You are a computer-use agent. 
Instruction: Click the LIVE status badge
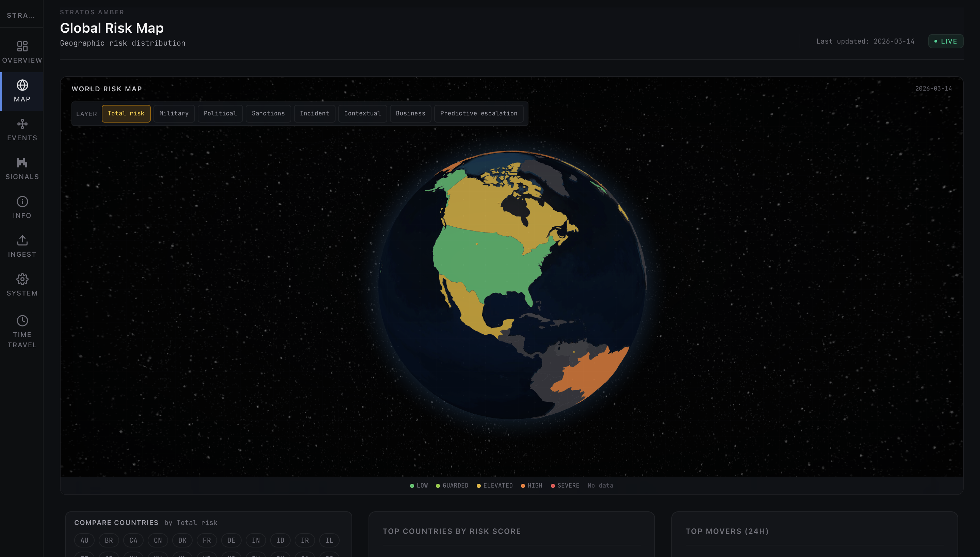click(946, 41)
